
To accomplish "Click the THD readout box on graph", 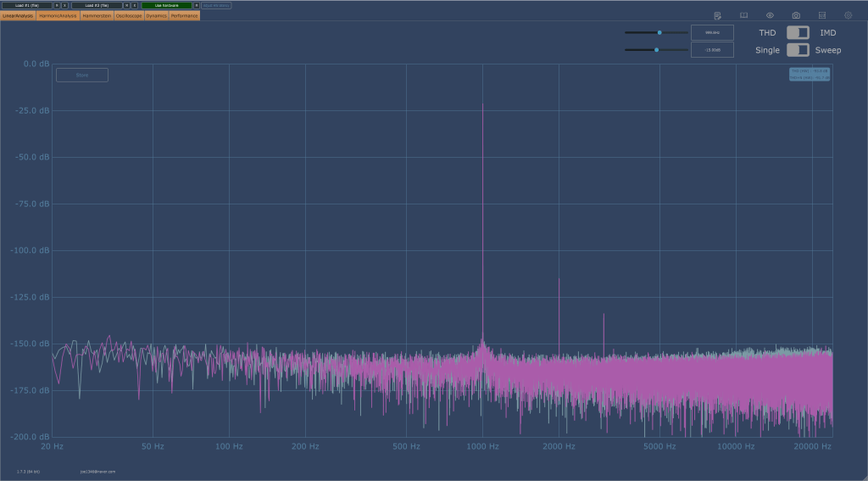I will click(810, 71).
